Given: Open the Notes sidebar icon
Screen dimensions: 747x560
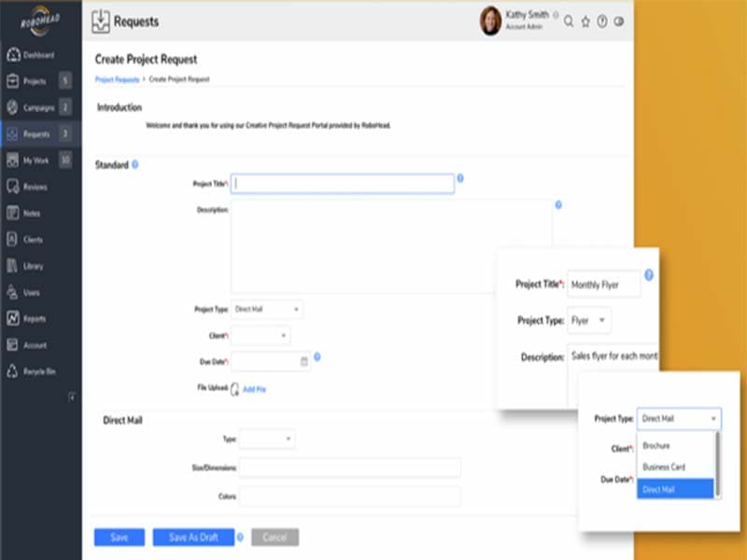Looking at the screenshot, I should point(13,213).
